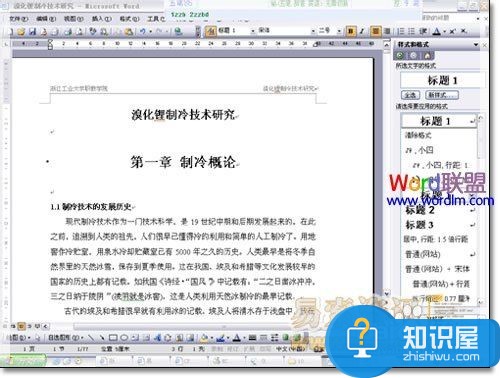Open the 文件 (File) menu
Screen dimensions: 500x378
[x=18, y=19]
